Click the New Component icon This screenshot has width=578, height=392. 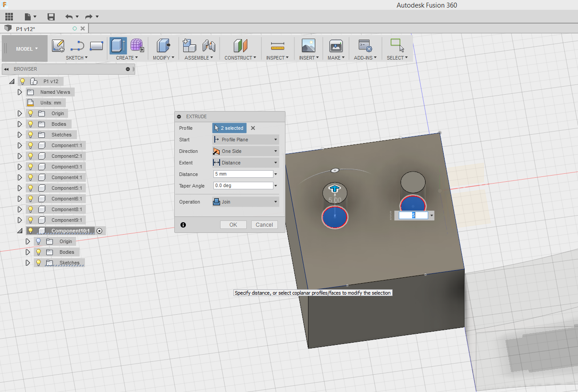click(189, 45)
